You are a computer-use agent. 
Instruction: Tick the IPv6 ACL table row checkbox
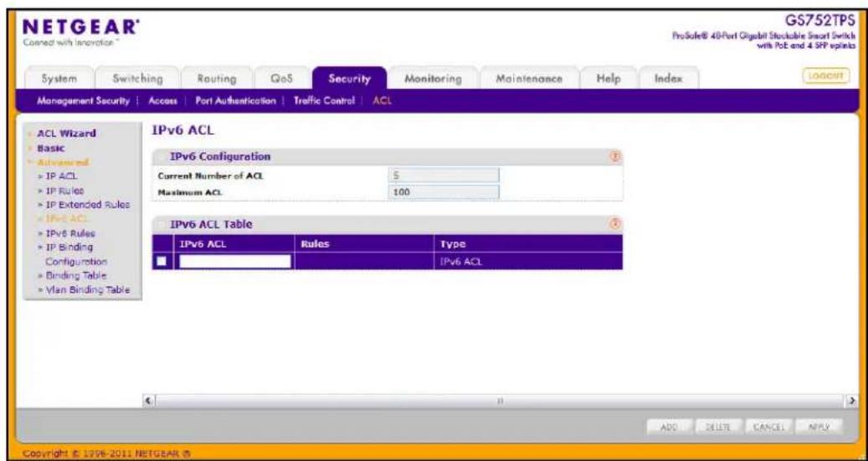(162, 261)
